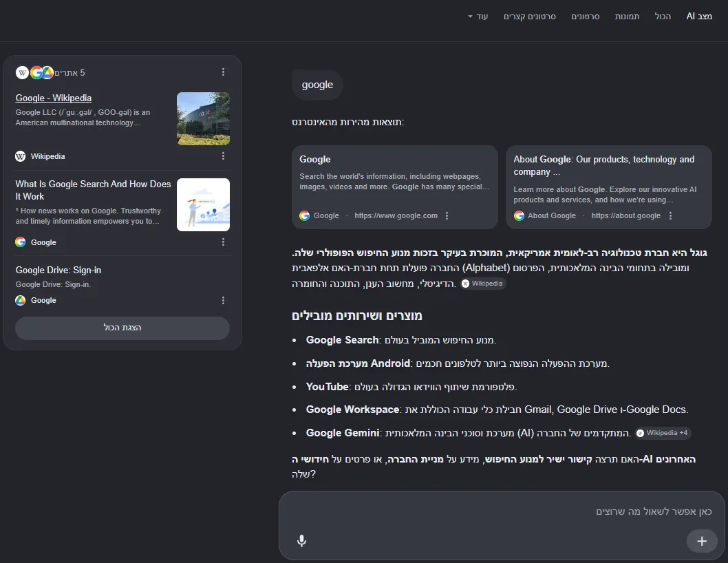Open options menu for Google Drive Sign-in result

(x=224, y=301)
